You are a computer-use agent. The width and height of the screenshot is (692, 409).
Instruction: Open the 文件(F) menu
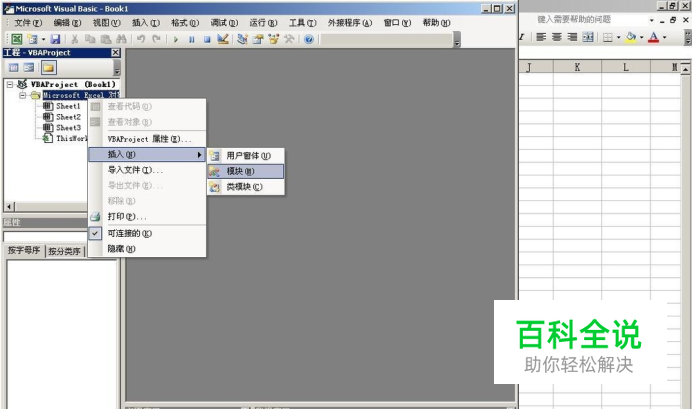[x=28, y=23]
